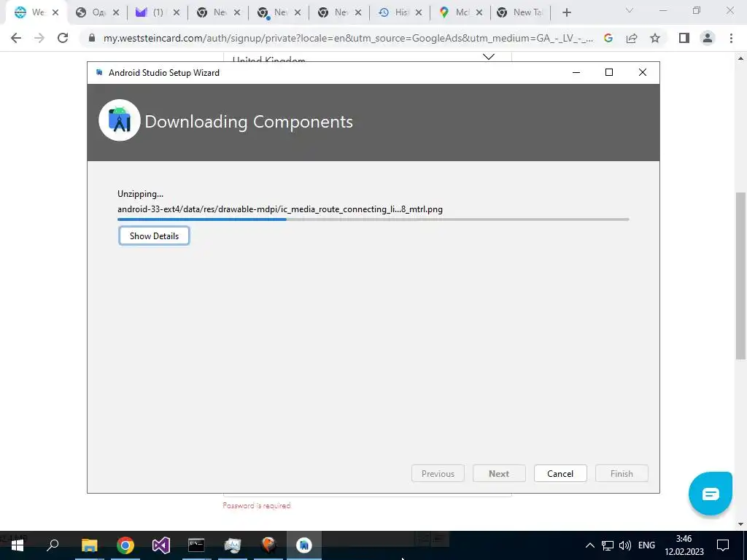The height and width of the screenshot is (560, 747).
Task: Open Windows taskbar search
Action: 53,545
